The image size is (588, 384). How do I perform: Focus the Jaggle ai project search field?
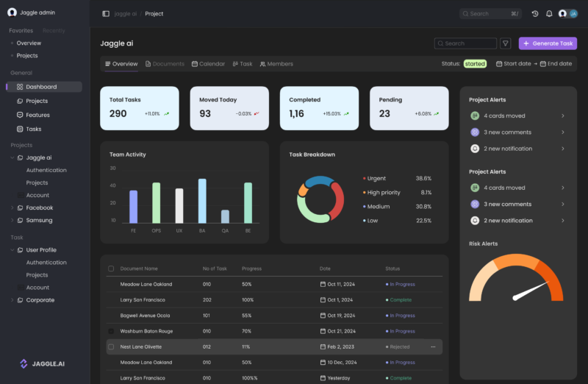tap(465, 43)
